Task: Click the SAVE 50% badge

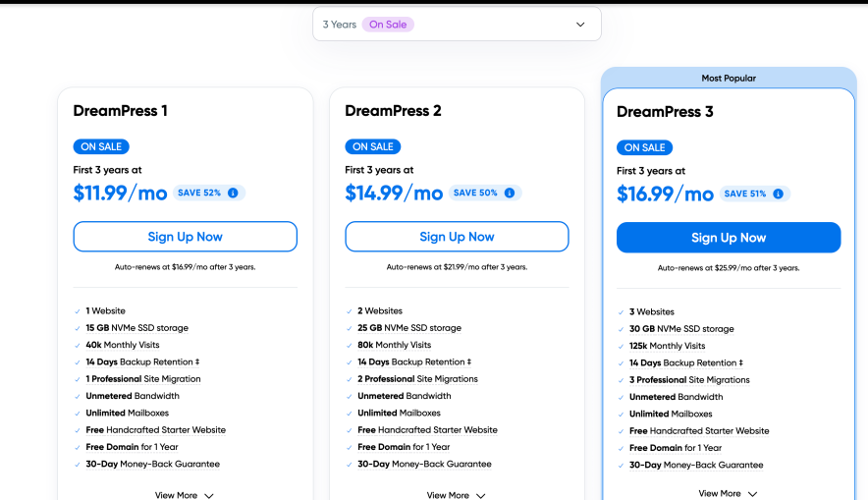Action: [485, 193]
